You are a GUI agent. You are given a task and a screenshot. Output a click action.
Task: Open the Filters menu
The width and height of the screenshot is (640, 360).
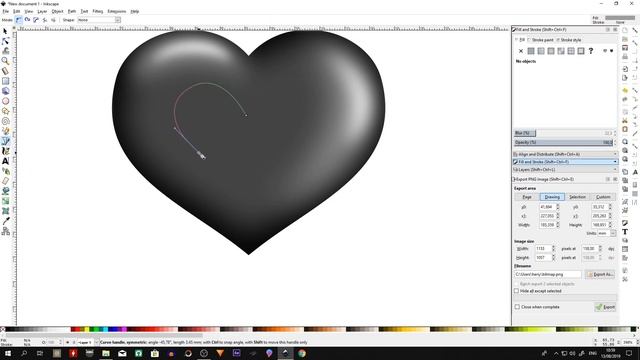(98, 11)
